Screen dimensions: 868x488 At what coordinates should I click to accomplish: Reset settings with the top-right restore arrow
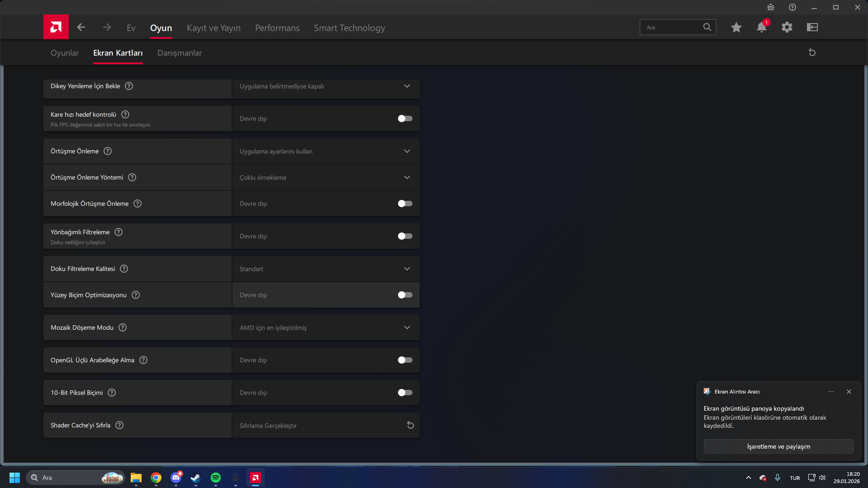(x=812, y=52)
